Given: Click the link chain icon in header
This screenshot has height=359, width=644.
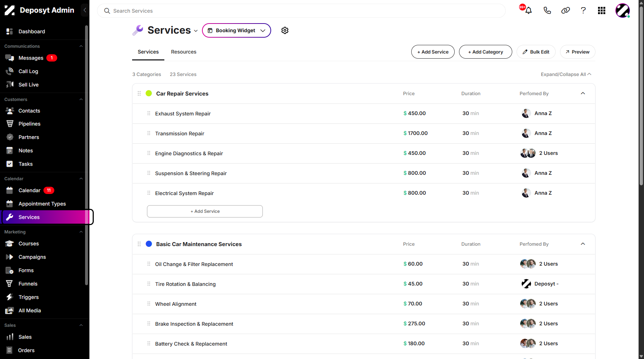Looking at the screenshot, I should pyautogui.click(x=565, y=10).
